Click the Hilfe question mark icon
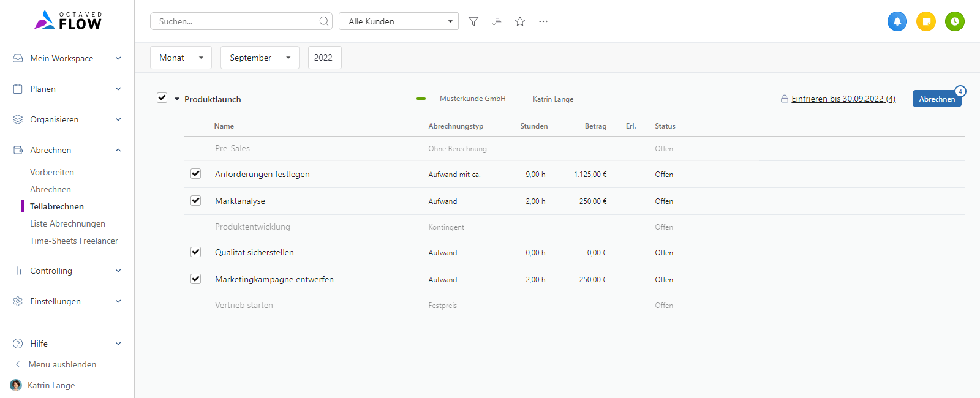This screenshot has width=980, height=398. tap(18, 344)
